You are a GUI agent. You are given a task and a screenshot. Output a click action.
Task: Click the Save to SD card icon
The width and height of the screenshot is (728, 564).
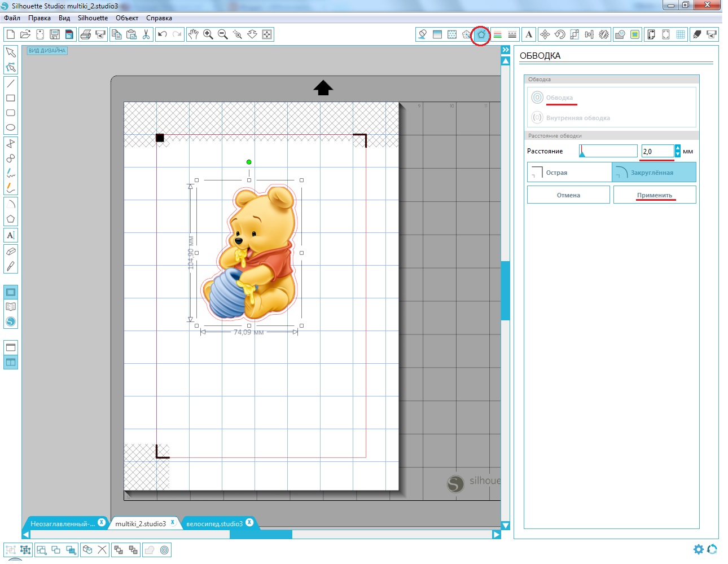(x=69, y=34)
